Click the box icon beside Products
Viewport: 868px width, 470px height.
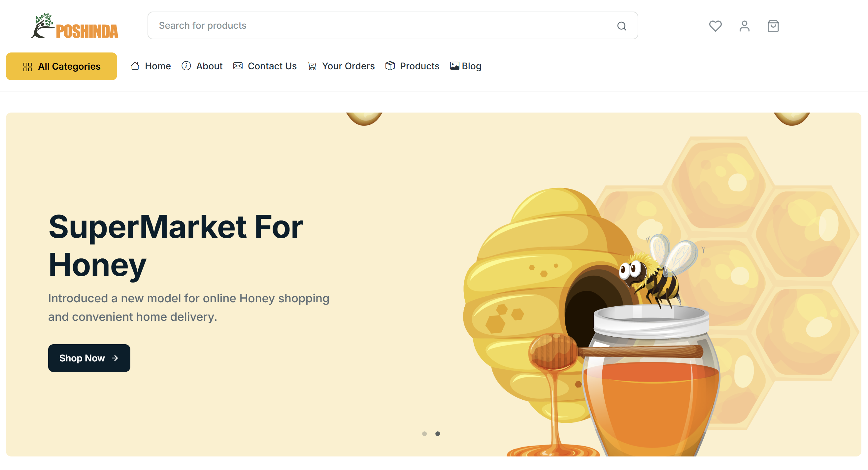point(390,66)
